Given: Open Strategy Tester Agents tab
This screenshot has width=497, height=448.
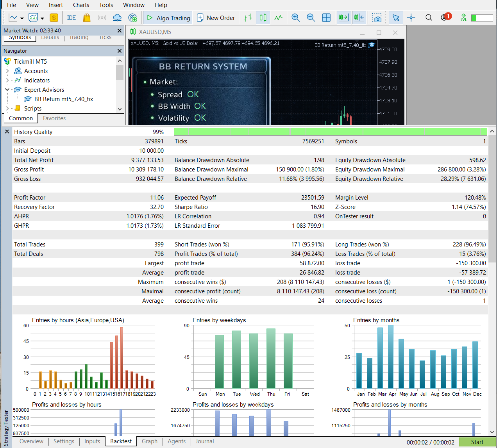Looking at the screenshot, I should (x=177, y=441).
